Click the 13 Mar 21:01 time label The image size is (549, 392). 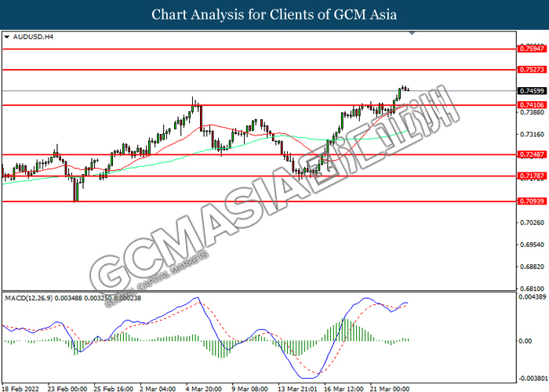pos(297,389)
